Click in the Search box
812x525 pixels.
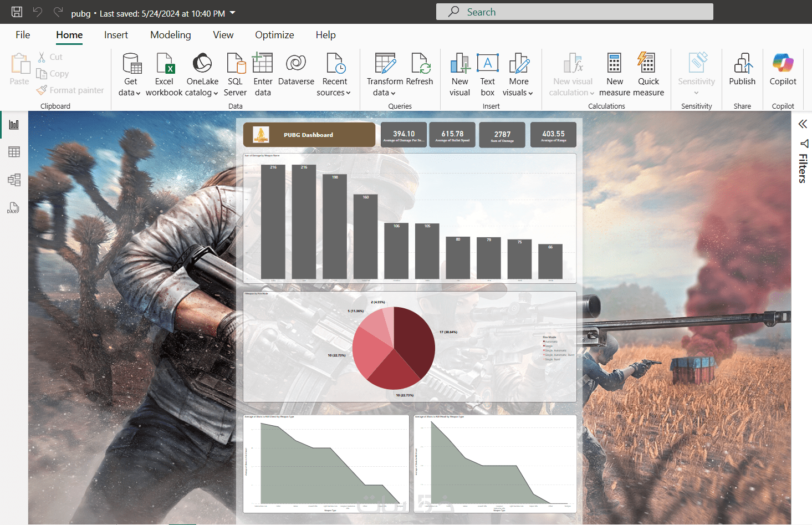[x=575, y=12]
